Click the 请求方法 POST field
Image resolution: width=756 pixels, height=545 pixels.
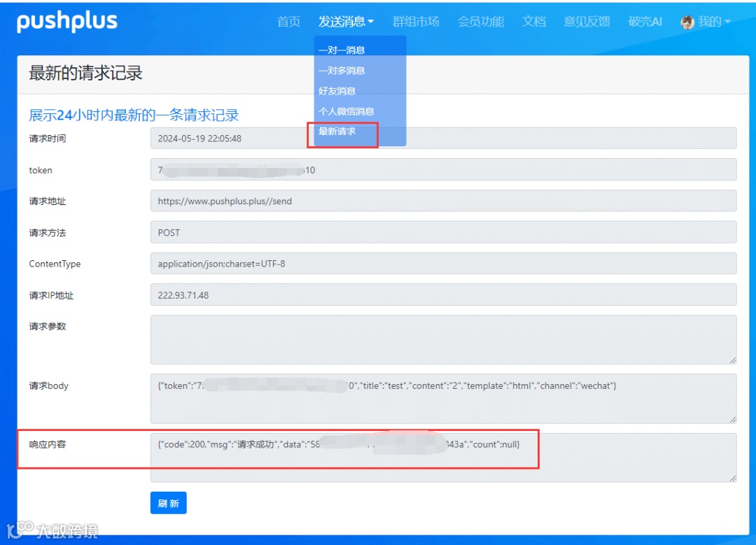click(x=443, y=232)
